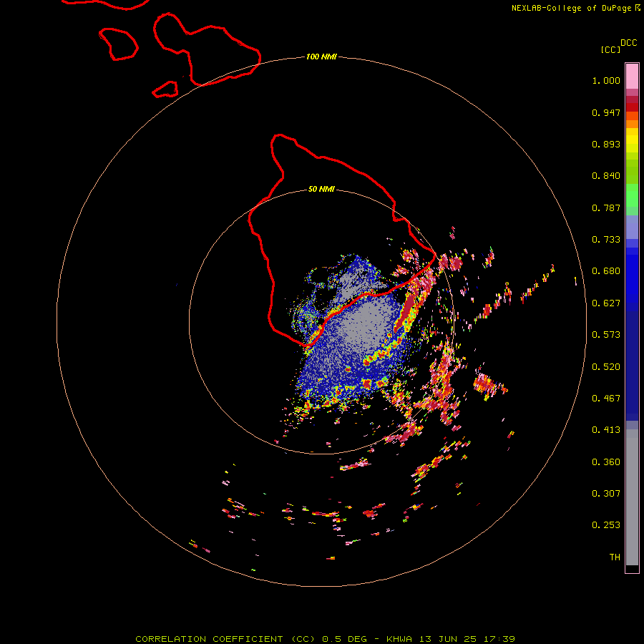This screenshot has height=644, width=644.
Task: Click the 50 NMI range ring label
Action: (x=321, y=189)
